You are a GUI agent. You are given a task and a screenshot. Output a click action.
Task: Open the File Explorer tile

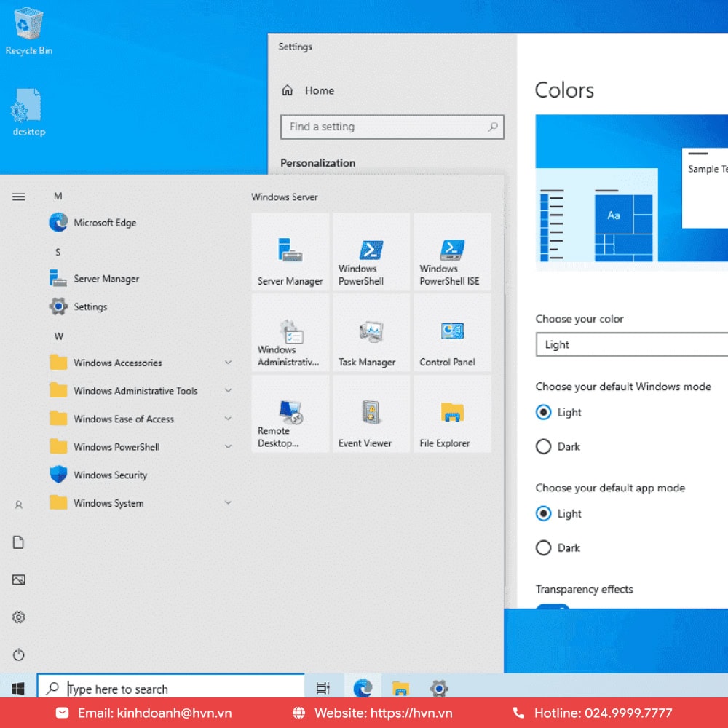click(x=452, y=414)
